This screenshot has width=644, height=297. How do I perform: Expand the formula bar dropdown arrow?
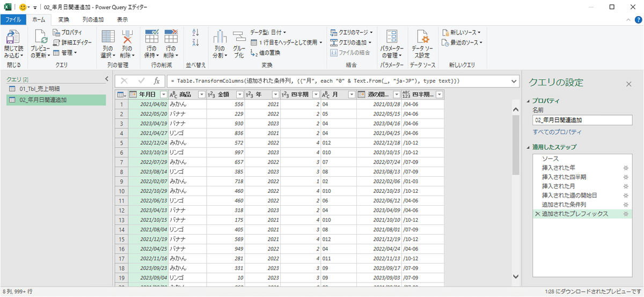tap(514, 81)
